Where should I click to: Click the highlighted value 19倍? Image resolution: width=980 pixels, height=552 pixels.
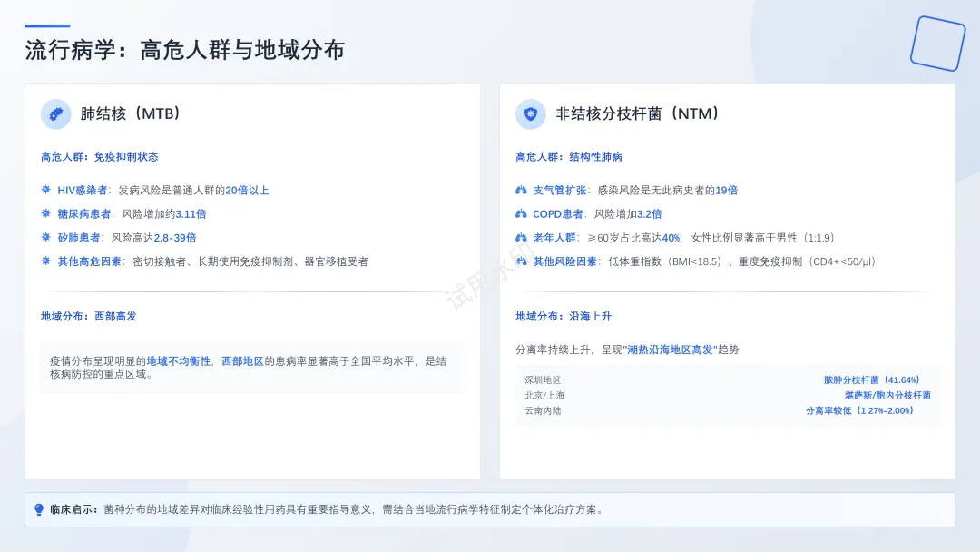coord(726,190)
